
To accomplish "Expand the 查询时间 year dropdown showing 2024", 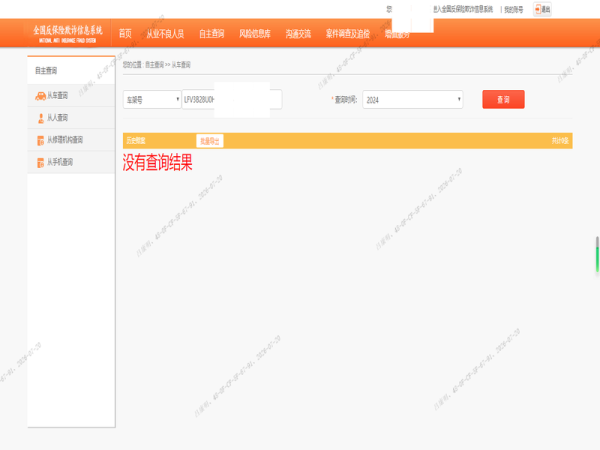I will (412, 99).
